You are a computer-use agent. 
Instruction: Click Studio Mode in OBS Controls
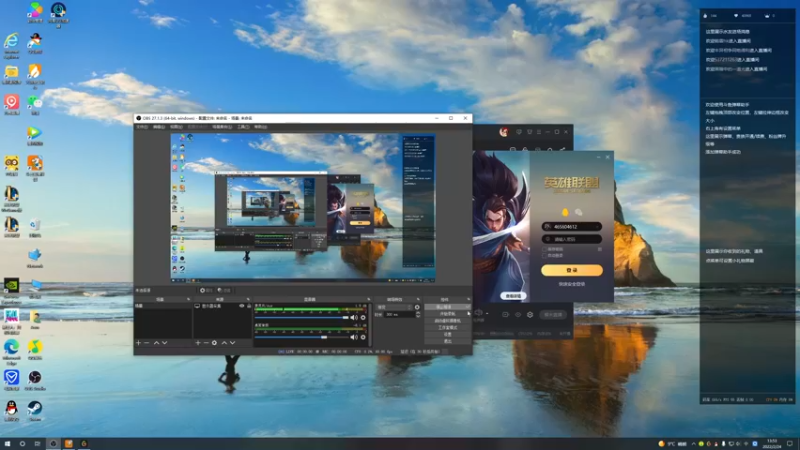(447, 328)
